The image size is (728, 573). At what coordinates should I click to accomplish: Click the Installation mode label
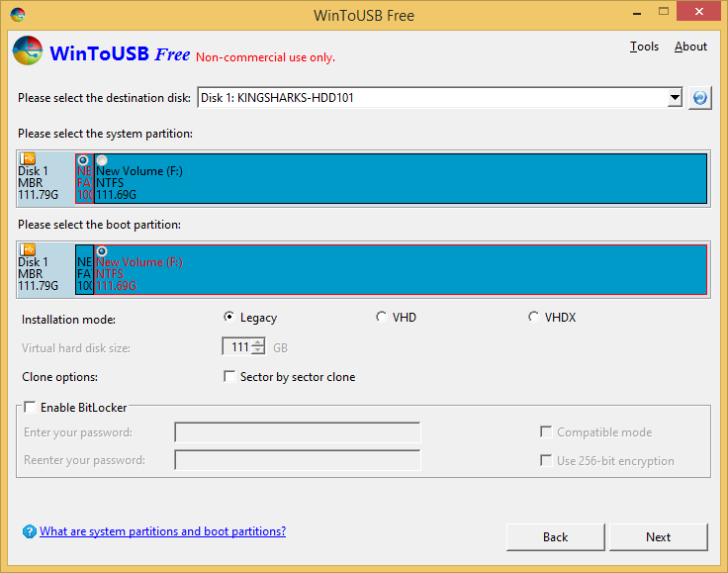click(x=68, y=320)
